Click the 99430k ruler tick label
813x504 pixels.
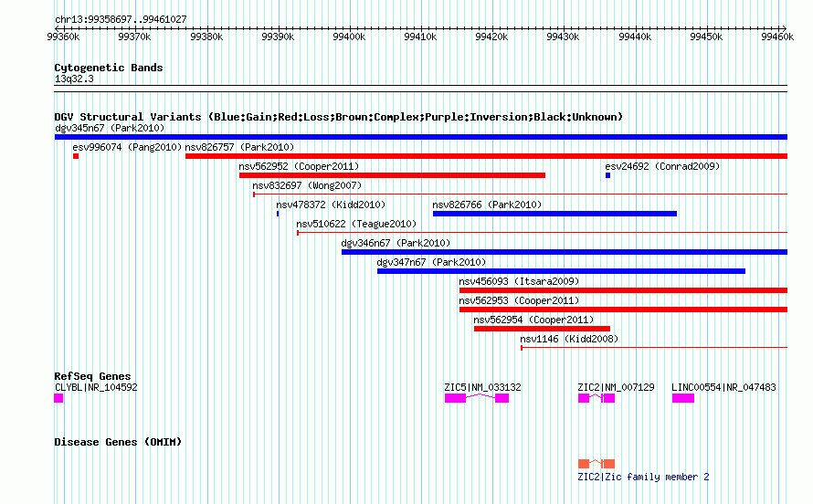click(563, 37)
